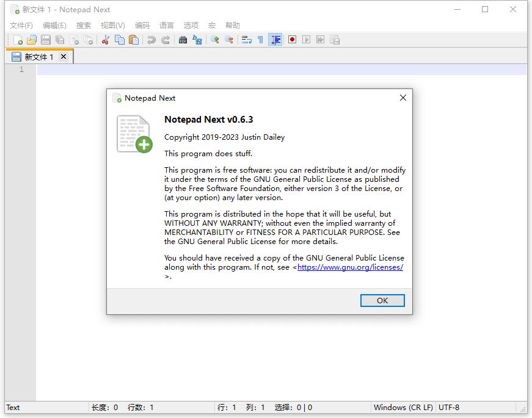Click the title bar application icon
532x418 pixels.
[x=15, y=10]
